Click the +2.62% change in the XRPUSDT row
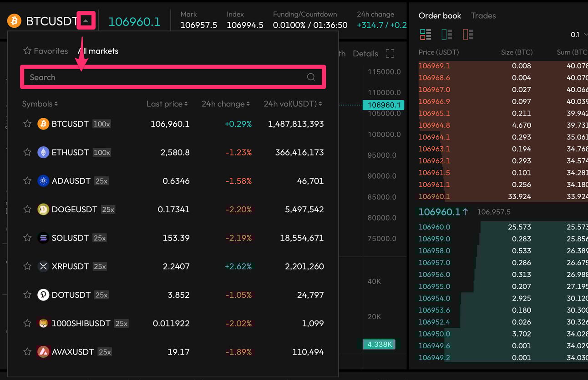The height and width of the screenshot is (380, 588). tap(238, 266)
